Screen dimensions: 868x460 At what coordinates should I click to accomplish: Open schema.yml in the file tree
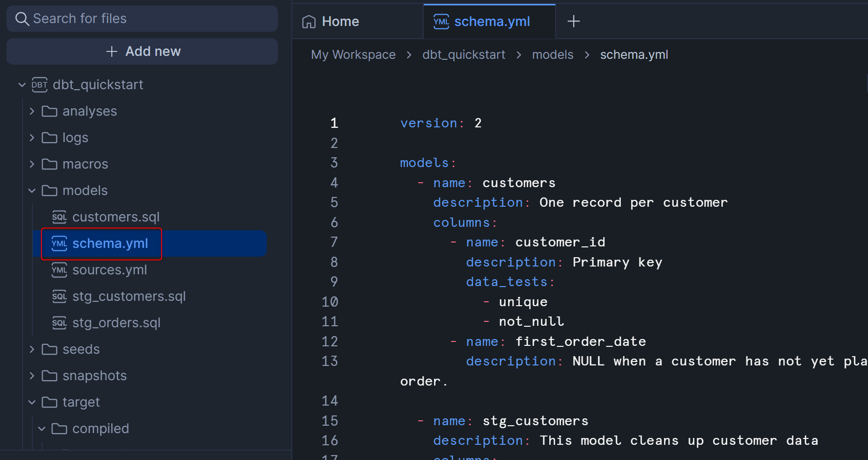pos(110,243)
